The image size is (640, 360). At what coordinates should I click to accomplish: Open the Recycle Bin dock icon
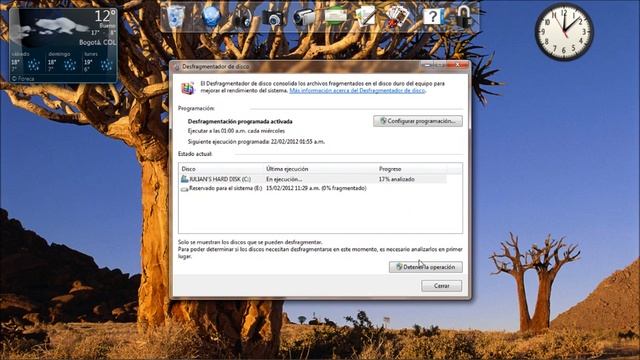pyautogui.click(x=176, y=17)
